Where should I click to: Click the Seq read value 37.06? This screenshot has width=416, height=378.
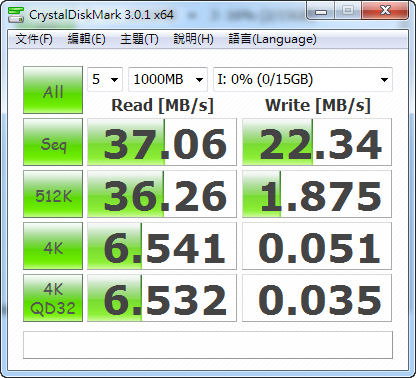coord(162,142)
